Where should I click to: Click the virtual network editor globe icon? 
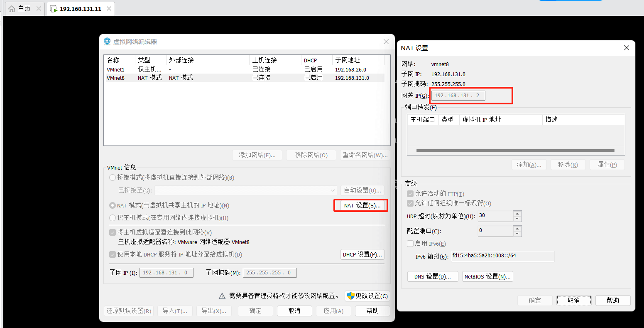point(107,42)
